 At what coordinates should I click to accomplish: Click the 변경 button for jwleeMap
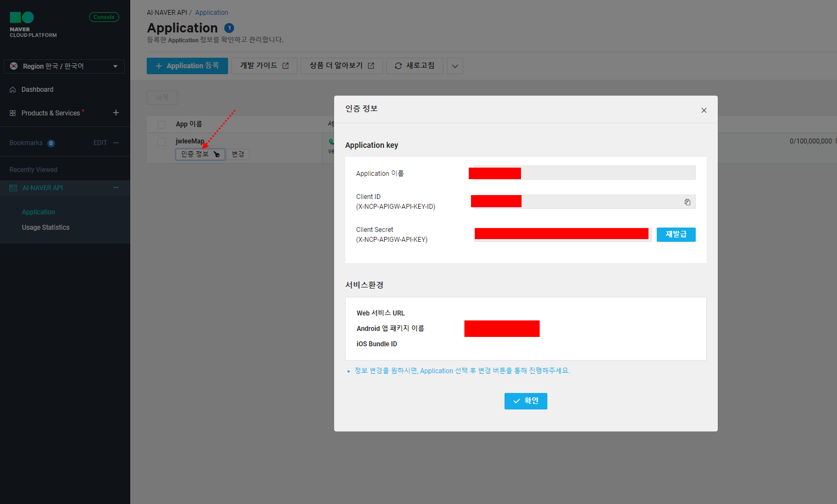238,154
